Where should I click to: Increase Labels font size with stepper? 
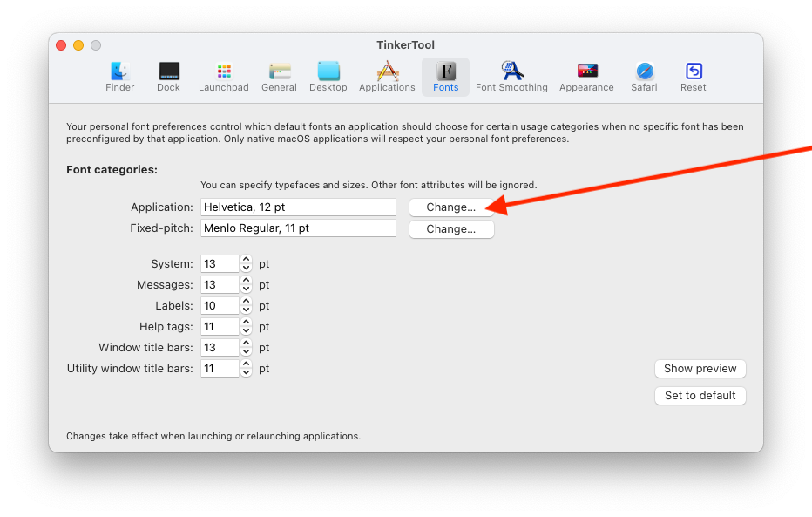click(246, 302)
